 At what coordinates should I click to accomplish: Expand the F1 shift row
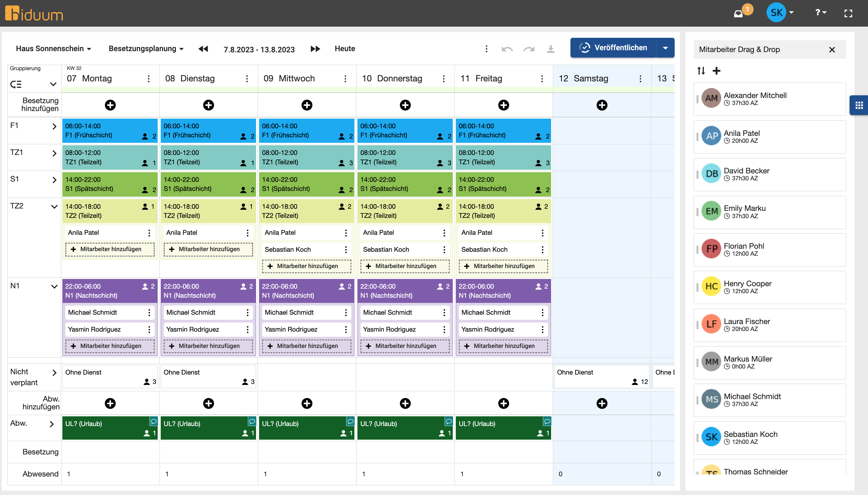point(54,126)
